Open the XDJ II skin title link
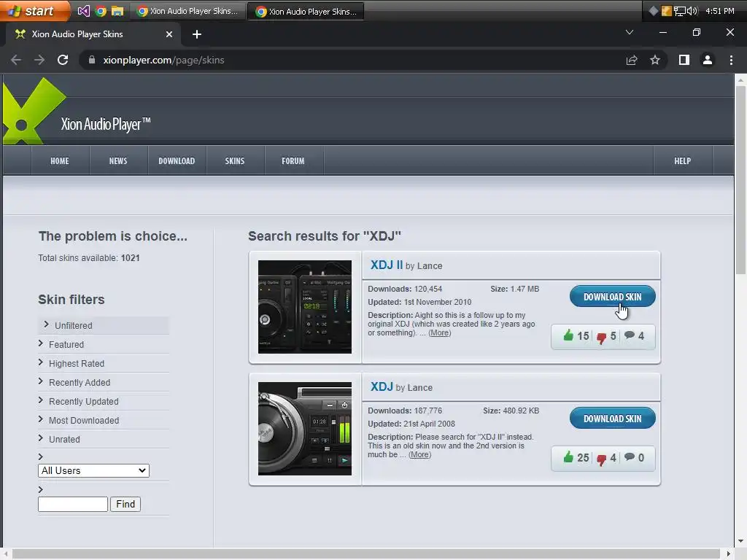The image size is (747, 560). pos(387,265)
